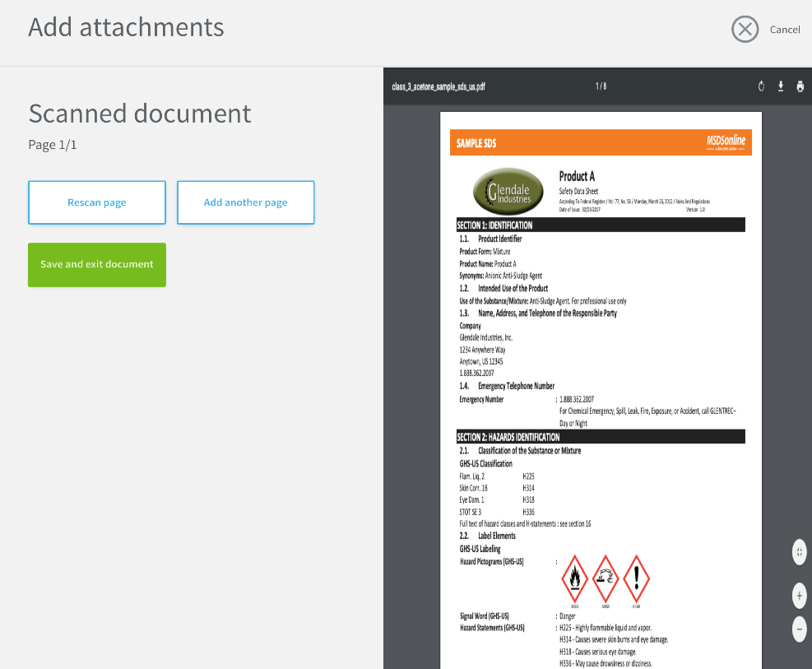Print the PDF using the printer icon
Viewport: 812px width, 669px height.
[800, 86]
